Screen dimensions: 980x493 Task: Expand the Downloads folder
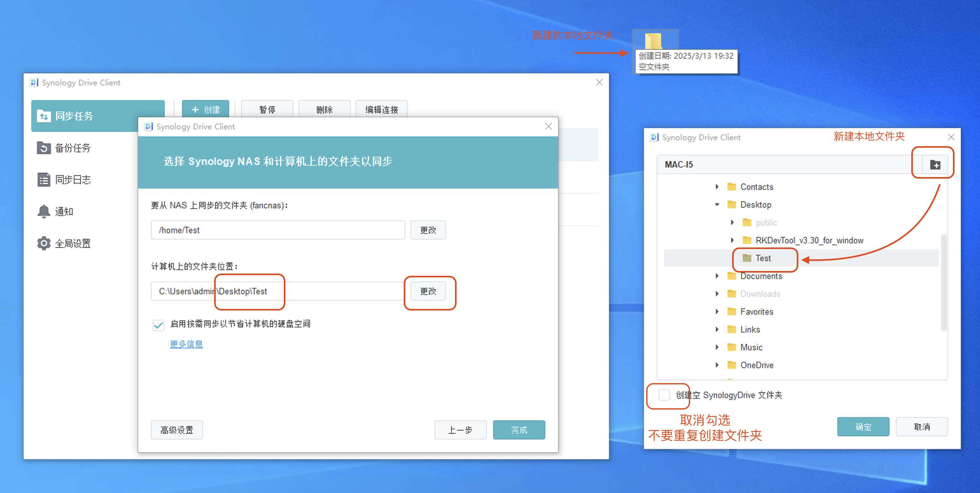pyautogui.click(x=717, y=294)
